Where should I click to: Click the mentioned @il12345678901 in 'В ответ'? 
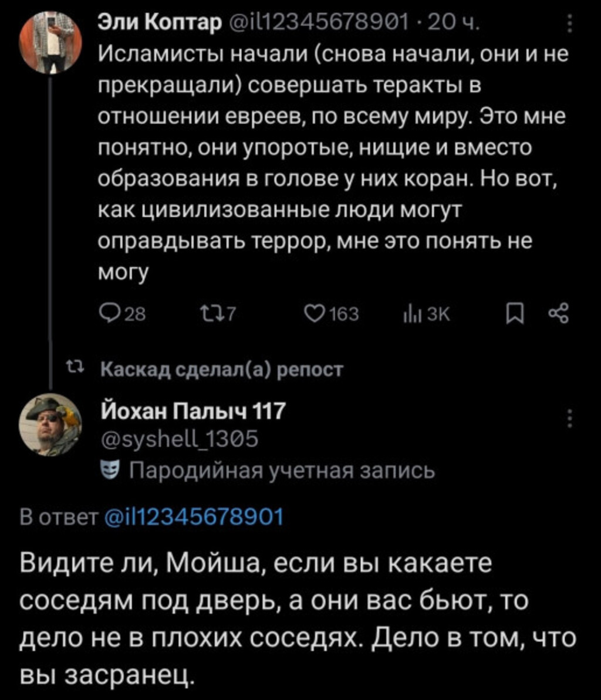coord(193,518)
